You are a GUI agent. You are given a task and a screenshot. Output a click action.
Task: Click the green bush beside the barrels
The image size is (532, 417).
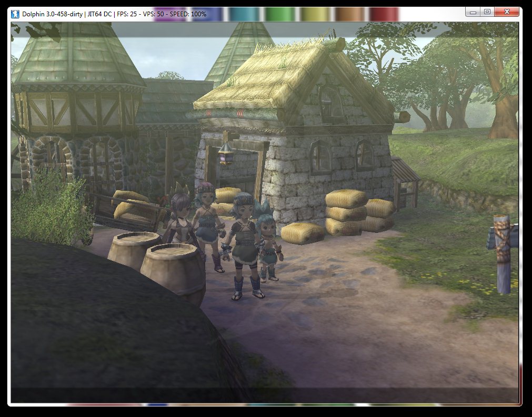50,208
